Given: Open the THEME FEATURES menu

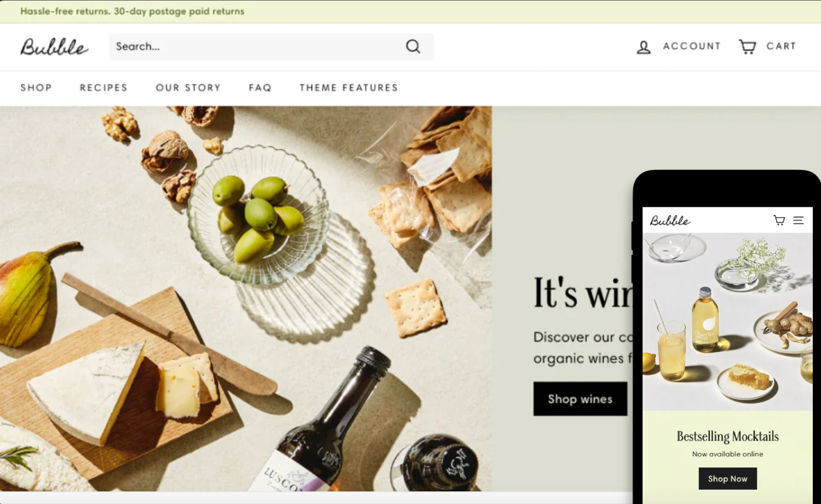Looking at the screenshot, I should tap(349, 88).
